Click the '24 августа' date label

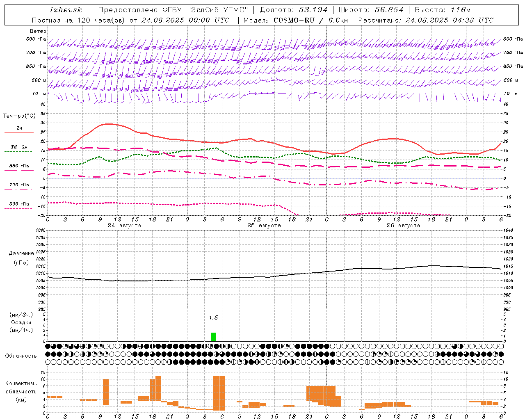coord(125,226)
